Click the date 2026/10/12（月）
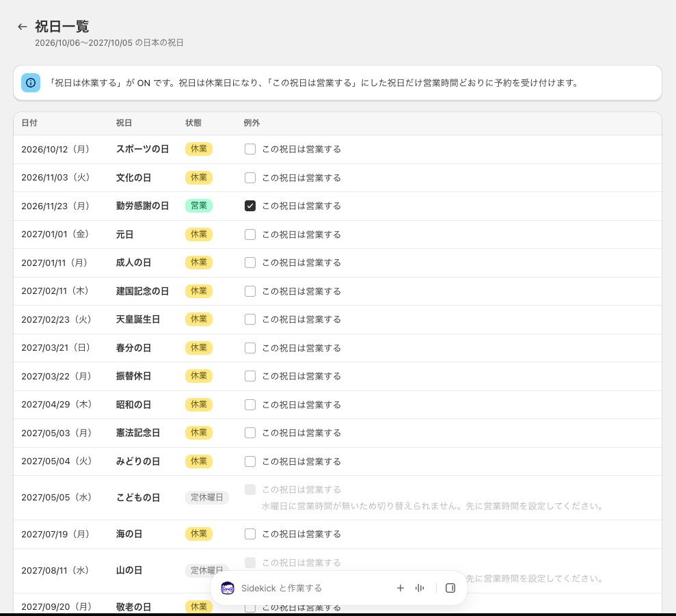The width and height of the screenshot is (676, 616). pos(55,149)
